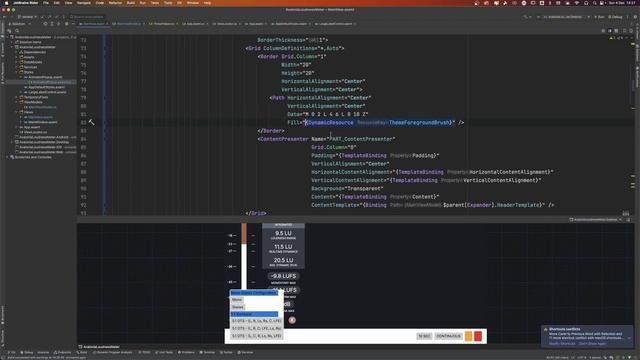Hide the Solution panel with minus icon
640x360 pixels.
coord(73,24)
